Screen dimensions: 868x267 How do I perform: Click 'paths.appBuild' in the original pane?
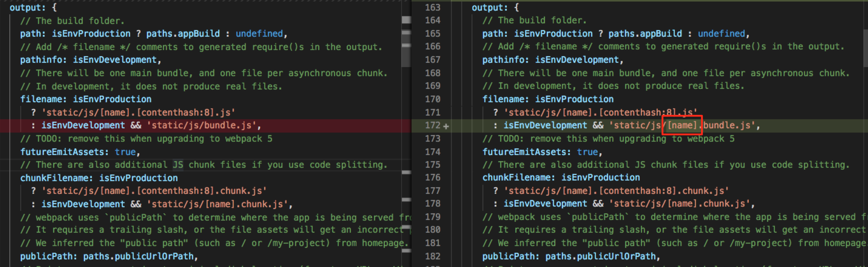(x=183, y=34)
